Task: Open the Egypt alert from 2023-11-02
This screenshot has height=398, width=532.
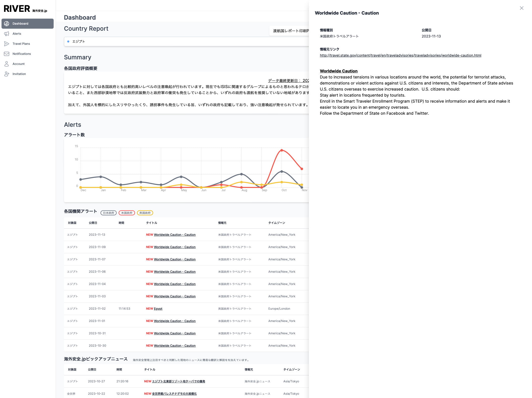Action: [x=158, y=309]
